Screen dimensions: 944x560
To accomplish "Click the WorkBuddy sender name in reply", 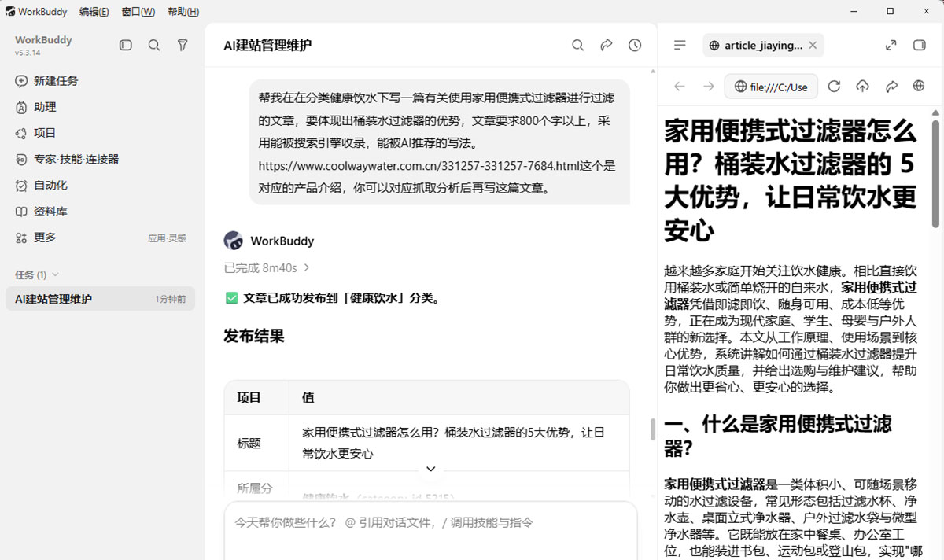I will coord(282,241).
